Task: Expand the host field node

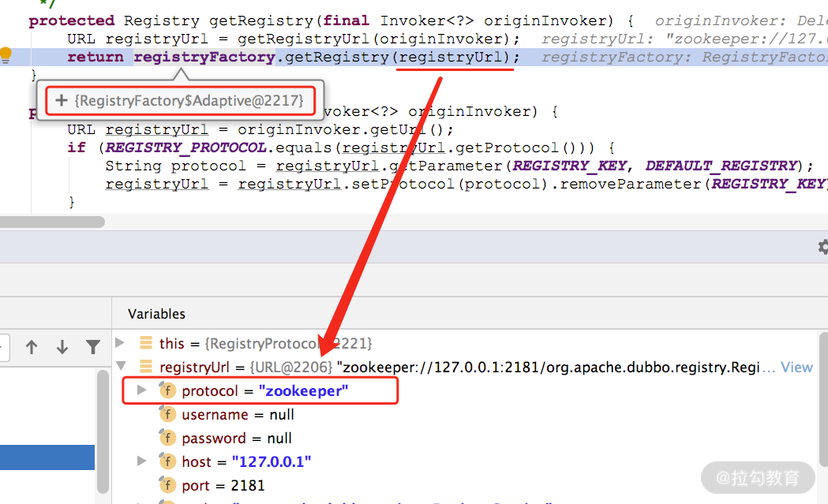Action: (142, 461)
